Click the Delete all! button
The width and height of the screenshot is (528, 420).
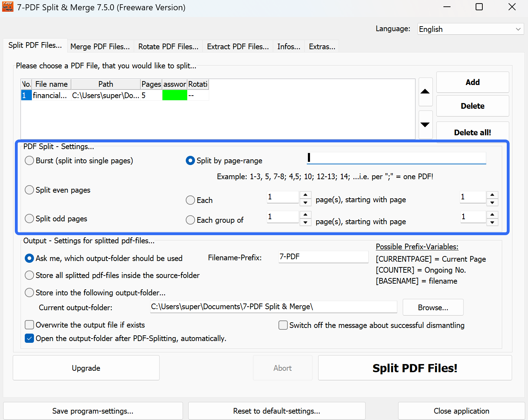point(473,132)
